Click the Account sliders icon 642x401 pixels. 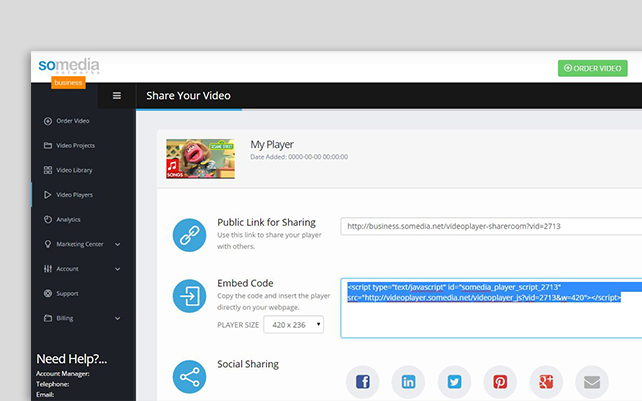(48, 269)
